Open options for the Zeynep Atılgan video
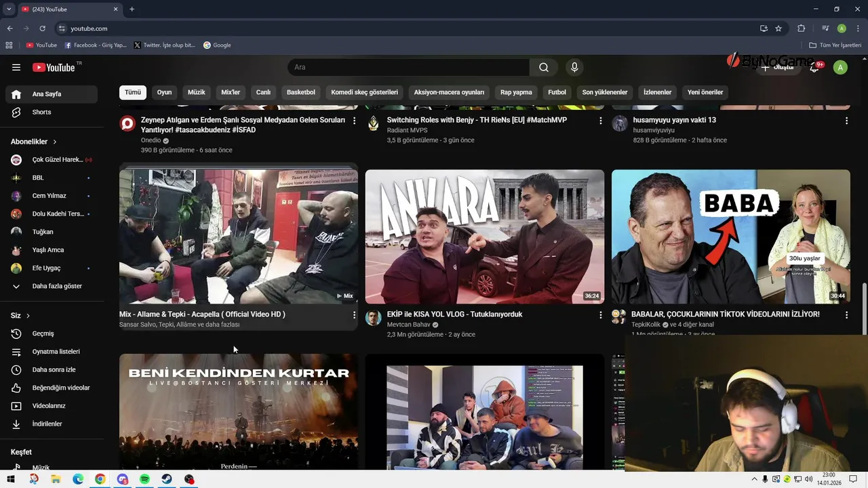This screenshot has height=488, width=868. click(x=354, y=121)
